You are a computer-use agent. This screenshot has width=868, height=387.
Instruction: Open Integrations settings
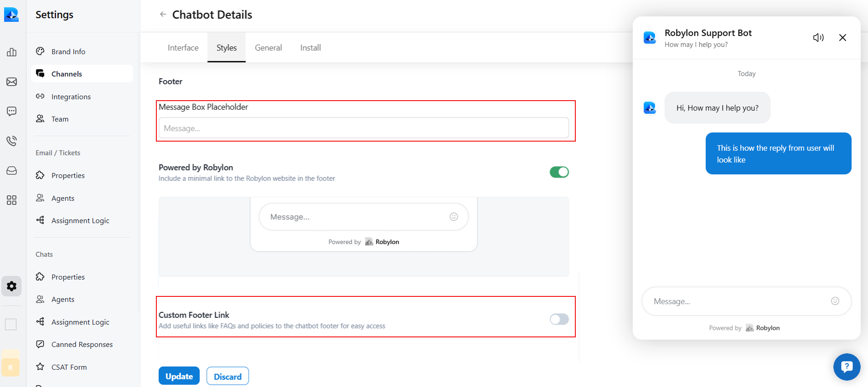click(x=82, y=97)
